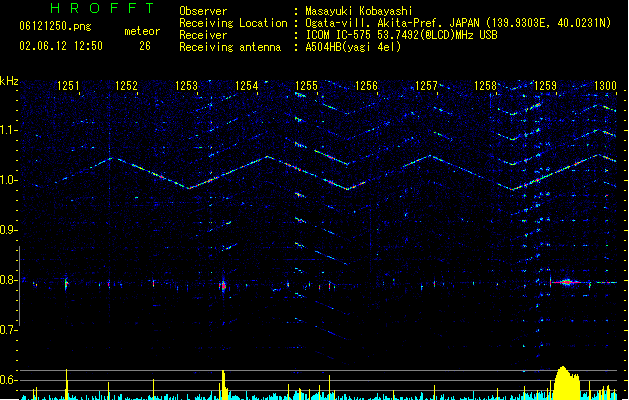Click the 1252 time marker

click(x=126, y=85)
